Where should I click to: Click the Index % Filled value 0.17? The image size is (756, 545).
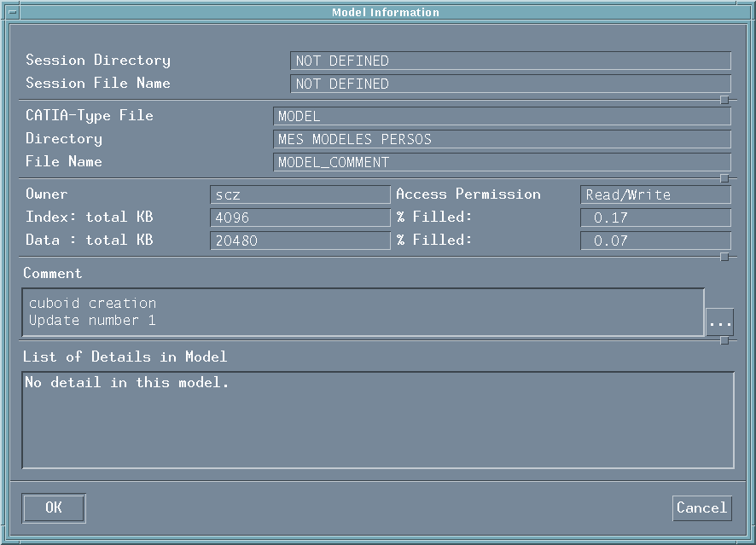[x=655, y=217]
